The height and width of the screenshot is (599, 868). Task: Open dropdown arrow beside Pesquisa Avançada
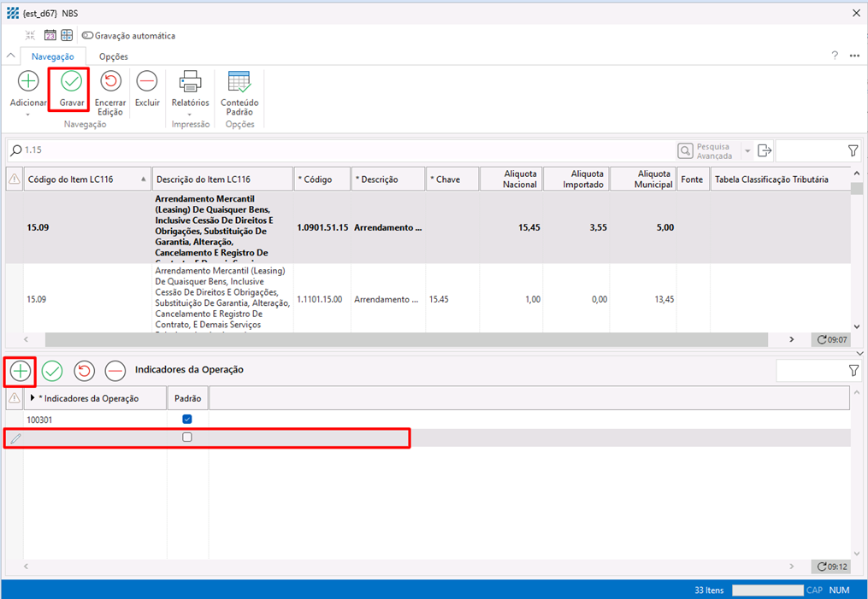click(x=747, y=151)
